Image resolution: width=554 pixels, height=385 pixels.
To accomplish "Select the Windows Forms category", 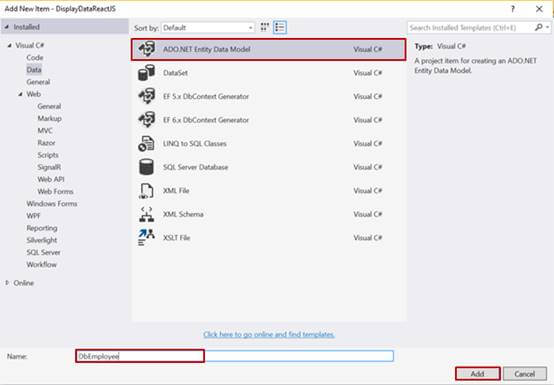I will (x=52, y=204).
